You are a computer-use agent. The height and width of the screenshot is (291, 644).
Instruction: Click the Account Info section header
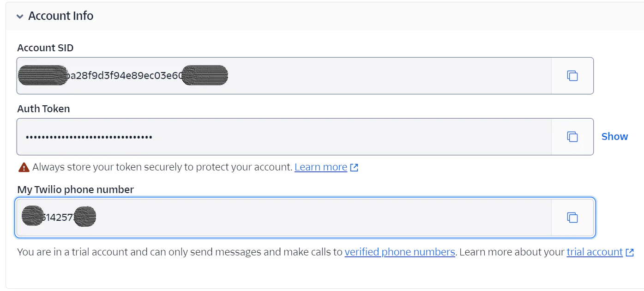click(60, 16)
